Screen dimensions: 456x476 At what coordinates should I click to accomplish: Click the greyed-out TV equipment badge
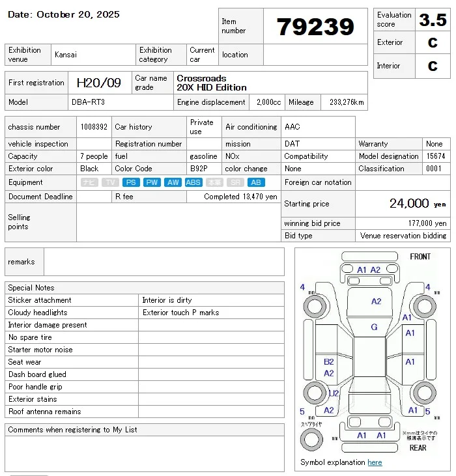point(110,182)
